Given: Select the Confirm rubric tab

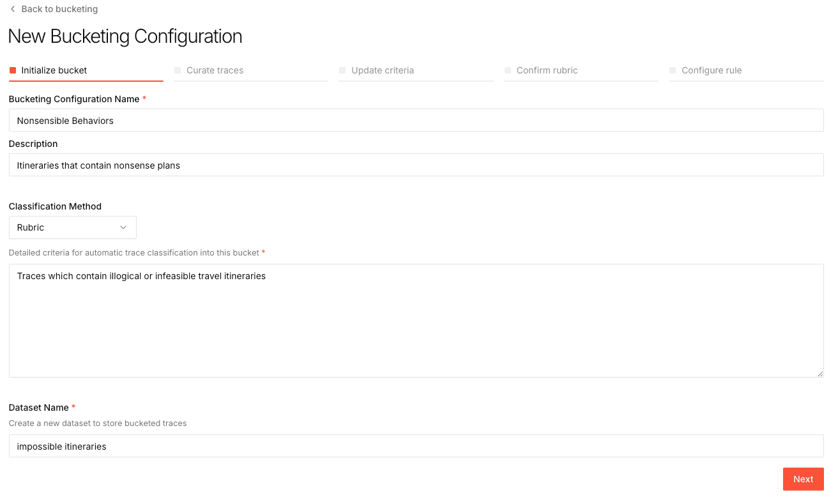Looking at the screenshot, I should (x=547, y=70).
